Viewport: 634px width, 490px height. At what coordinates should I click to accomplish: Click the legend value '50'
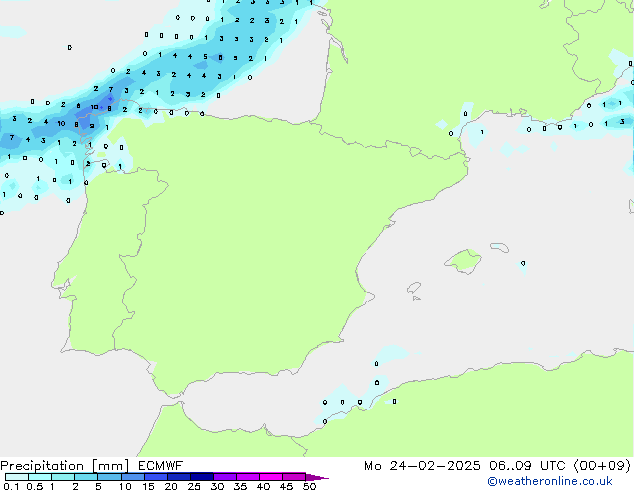[309, 486]
